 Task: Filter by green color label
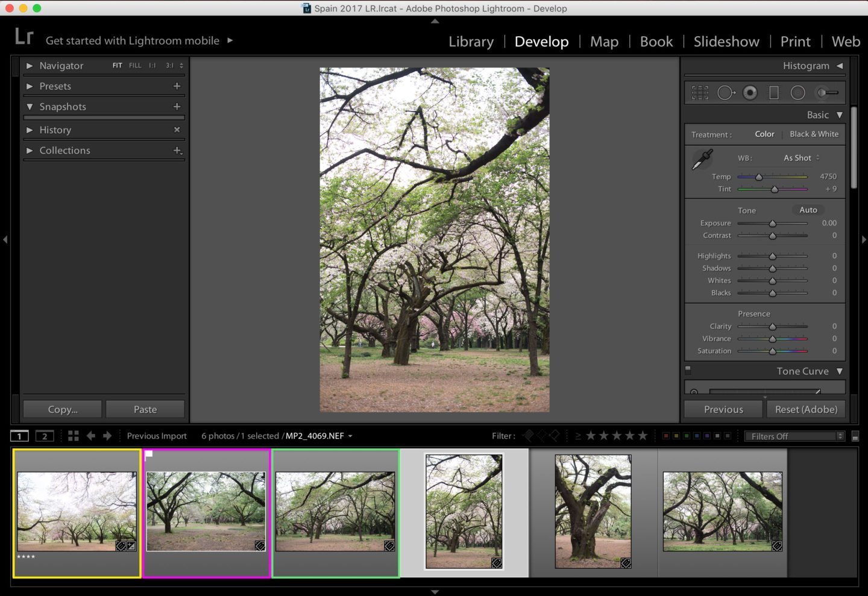click(686, 436)
